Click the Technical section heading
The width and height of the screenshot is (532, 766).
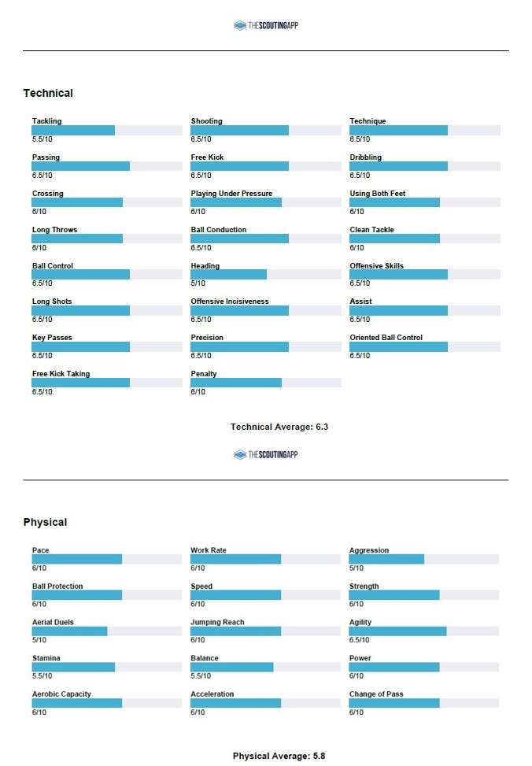pyautogui.click(x=48, y=93)
